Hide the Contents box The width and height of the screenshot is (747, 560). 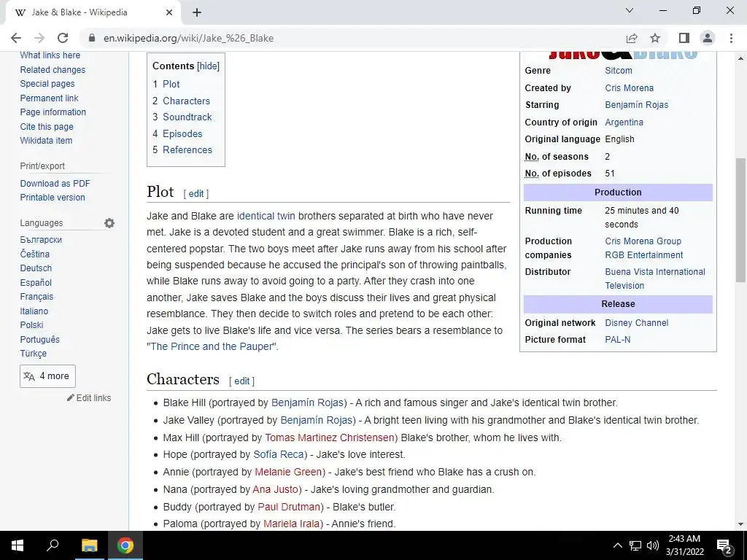click(x=209, y=66)
